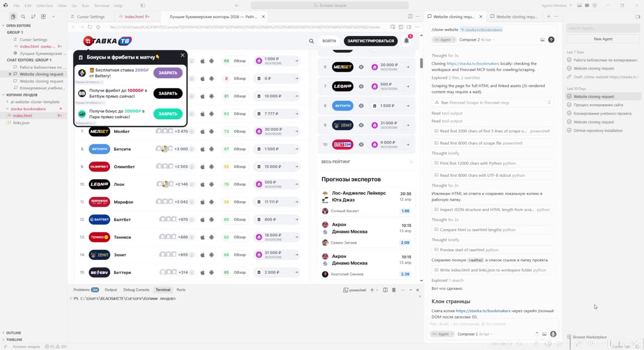Open the stavka.tv/bookmakers link in chat response
The height and width of the screenshot is (350, 644).
click(x=483, y=311)
